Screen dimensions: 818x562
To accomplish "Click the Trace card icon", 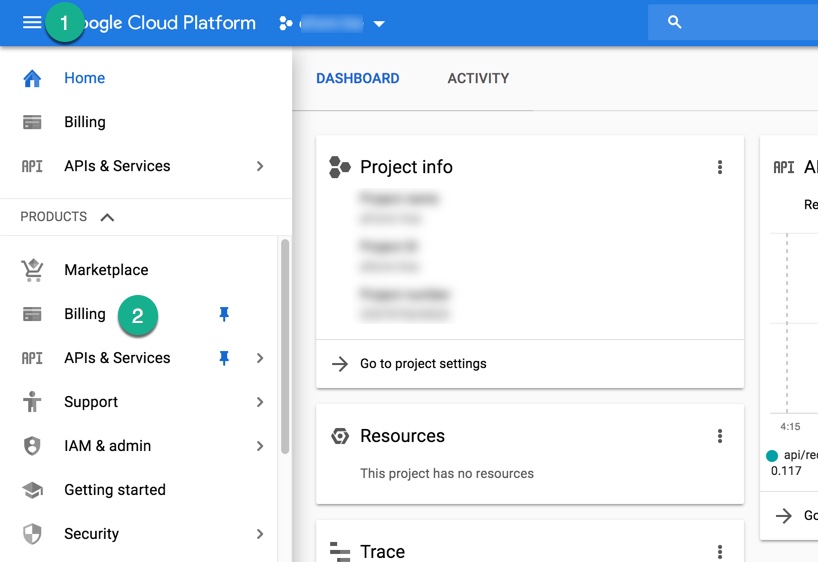I will (340, 552).
